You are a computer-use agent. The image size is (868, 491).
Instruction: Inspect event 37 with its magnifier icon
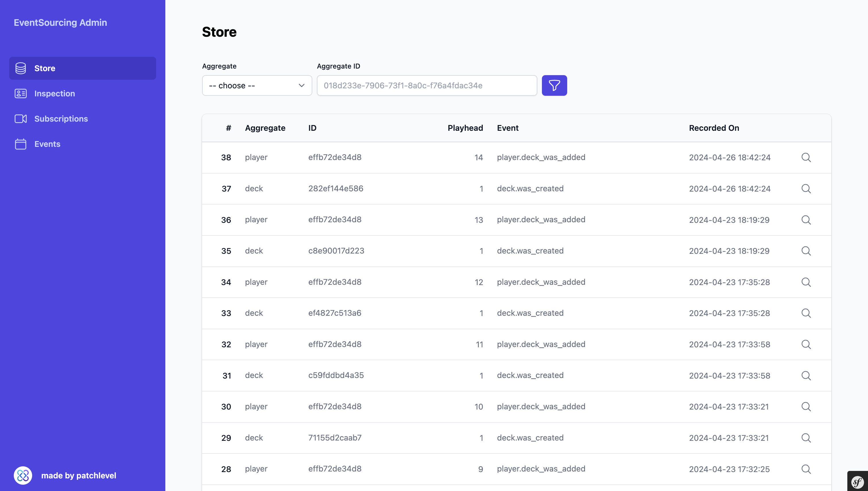(806, 188)
